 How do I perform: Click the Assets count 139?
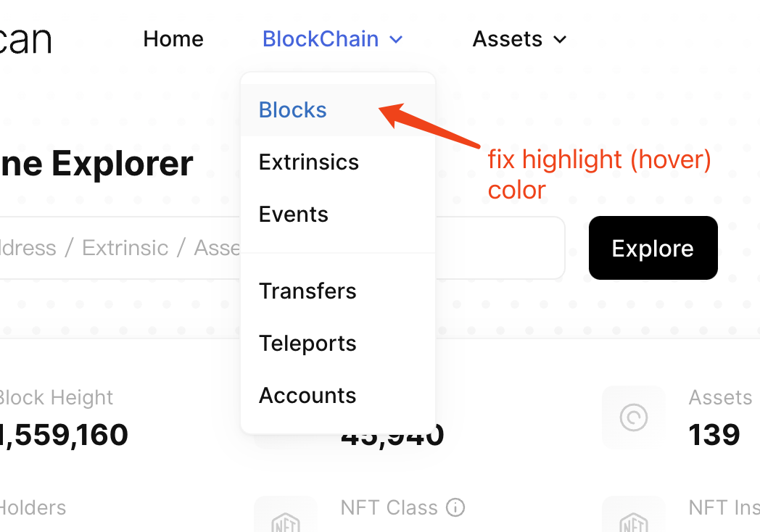pyautogui.click(x=714, y=435)
